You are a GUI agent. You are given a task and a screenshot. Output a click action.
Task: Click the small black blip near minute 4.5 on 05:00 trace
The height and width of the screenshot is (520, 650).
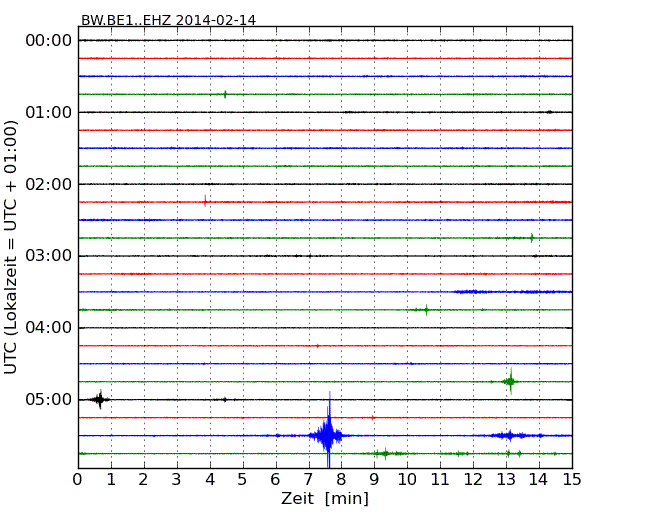pyautogui.click(x=225, y=400)
